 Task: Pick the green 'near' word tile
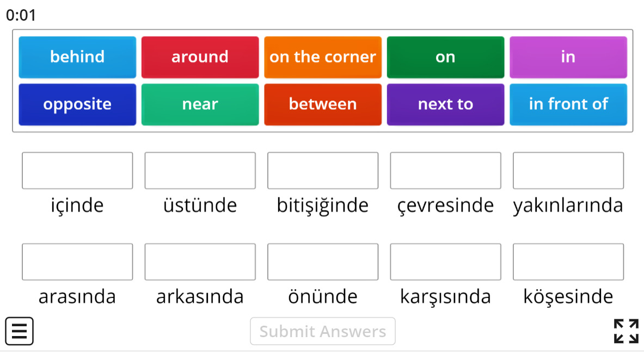[x=200, y=104]
